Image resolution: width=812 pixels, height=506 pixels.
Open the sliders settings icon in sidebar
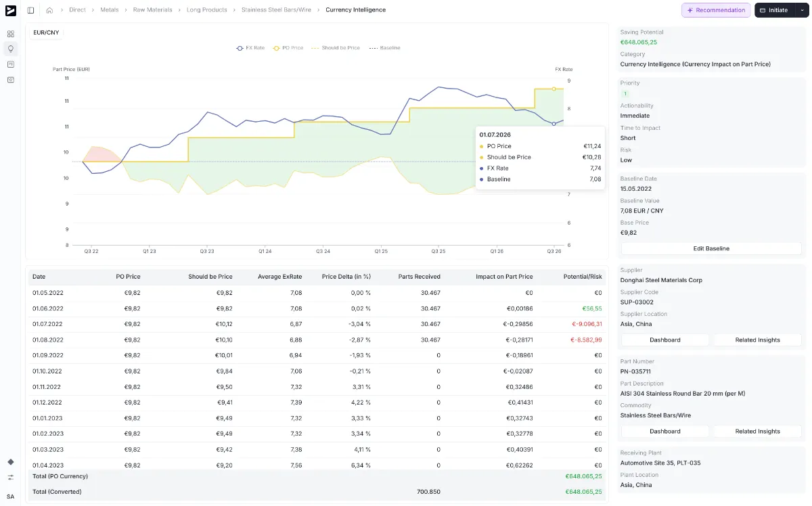click(10, 478)
